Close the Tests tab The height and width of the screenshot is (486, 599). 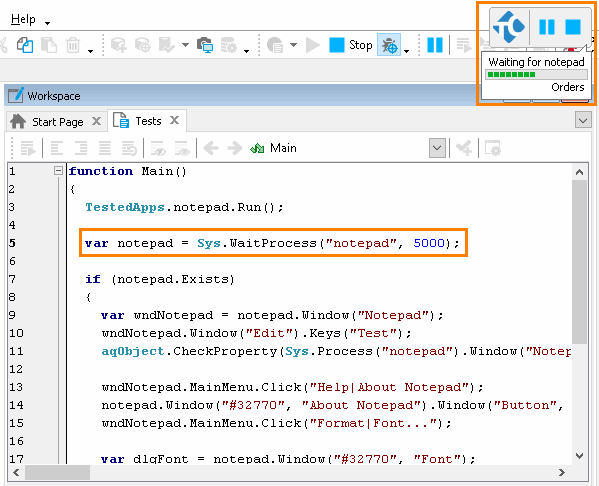(x=175, y=120)
